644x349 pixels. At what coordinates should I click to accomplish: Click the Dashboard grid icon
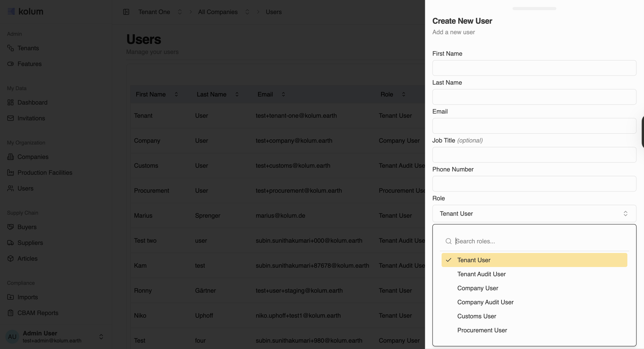point(11,102)
